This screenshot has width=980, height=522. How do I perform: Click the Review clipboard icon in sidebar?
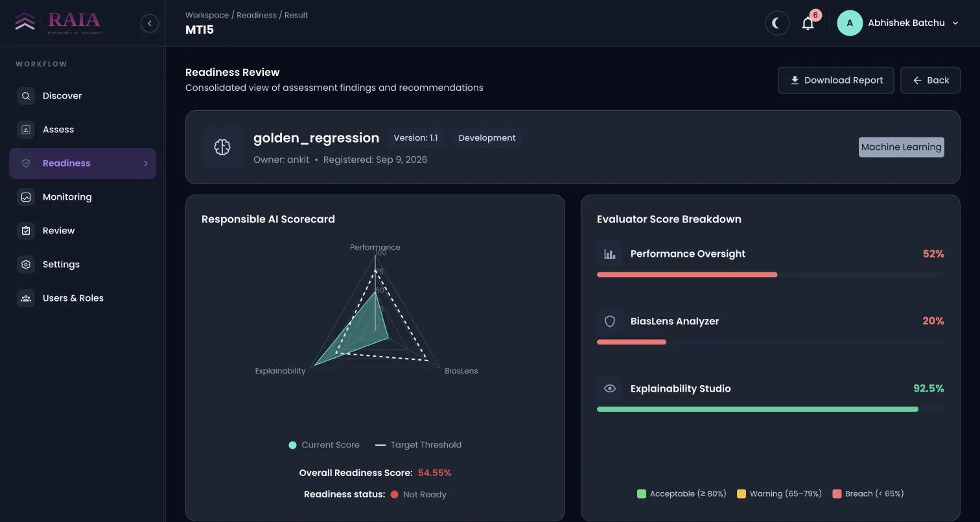[26, 231]
